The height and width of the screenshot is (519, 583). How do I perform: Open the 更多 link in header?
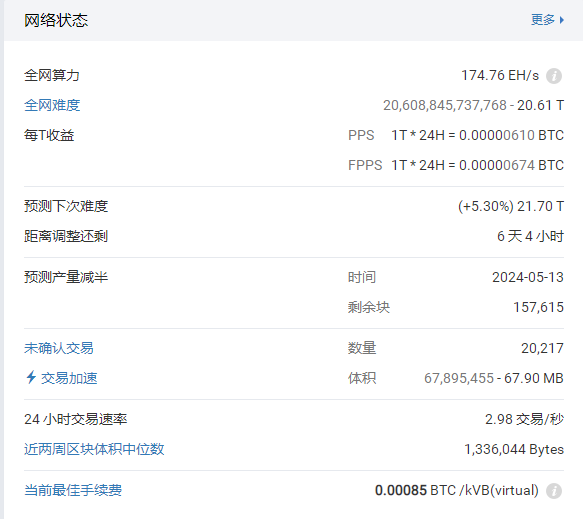542,20
